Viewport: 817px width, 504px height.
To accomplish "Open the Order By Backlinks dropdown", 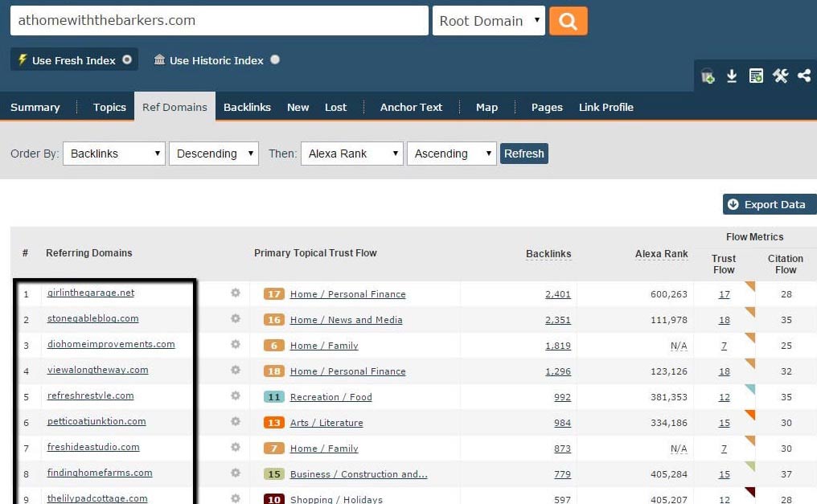I will [x=113, y=154].
